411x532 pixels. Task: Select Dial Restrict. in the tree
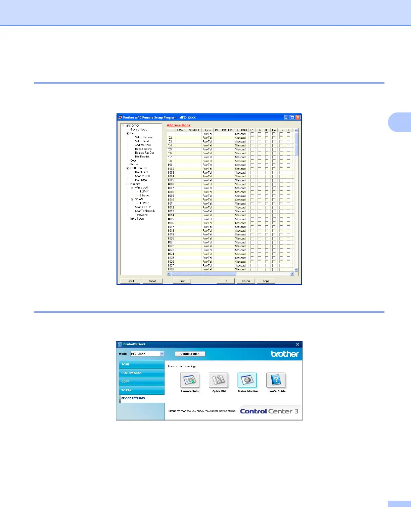point(142,157)
